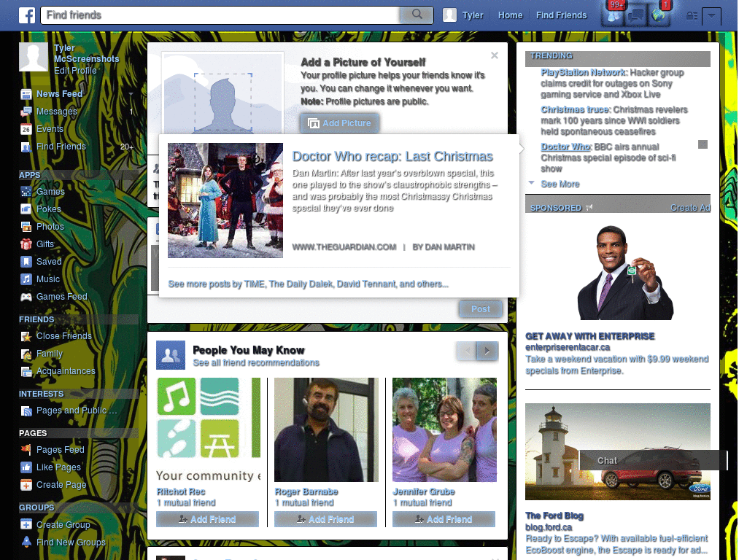Screen dimensions: 747x560
Task: Open Tyler profile in top bar
Action: pyautogui.click(x=463, y=15)
